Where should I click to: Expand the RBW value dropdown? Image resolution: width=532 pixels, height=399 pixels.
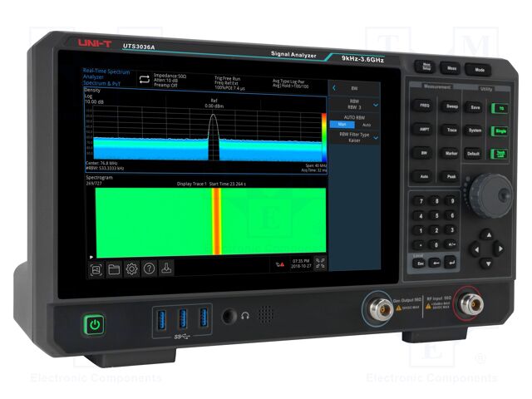coord(376,105)
